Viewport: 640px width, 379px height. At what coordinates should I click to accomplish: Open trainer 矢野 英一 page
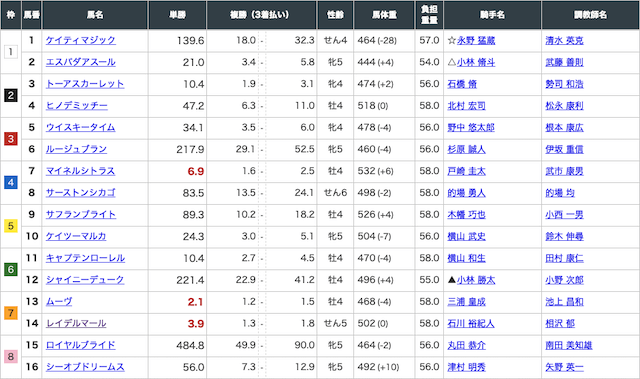click(564, 367)
